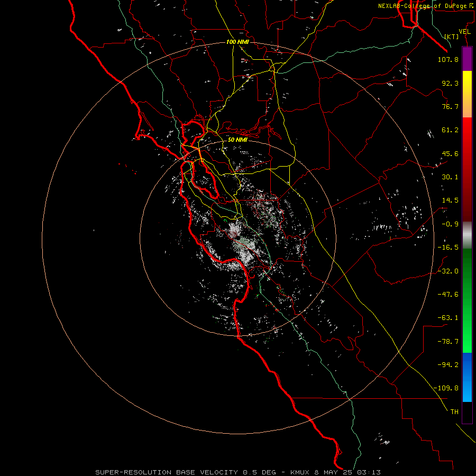Click the VEL legend title
The width and height of the screenshot is (476, 476).
(464, 32)
